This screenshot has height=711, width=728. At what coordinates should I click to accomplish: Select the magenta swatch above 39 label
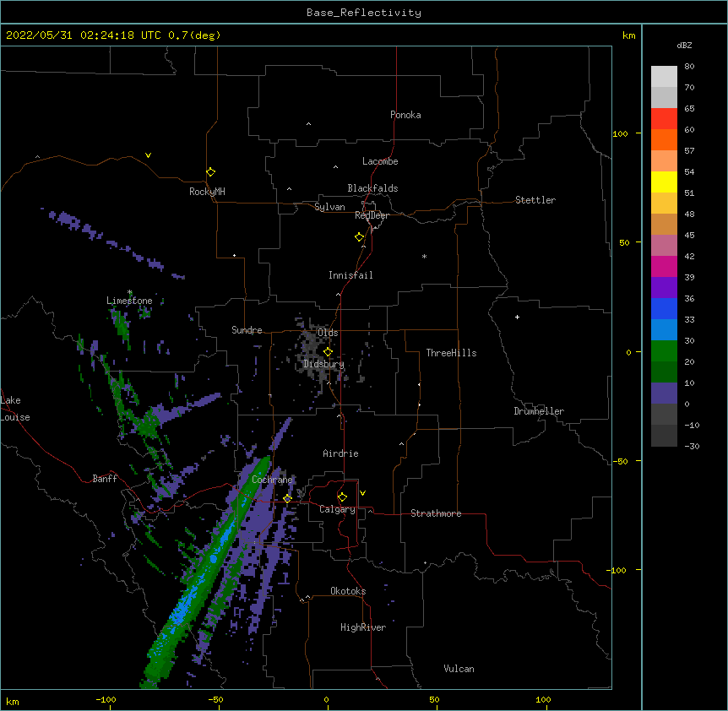point(664,266)
